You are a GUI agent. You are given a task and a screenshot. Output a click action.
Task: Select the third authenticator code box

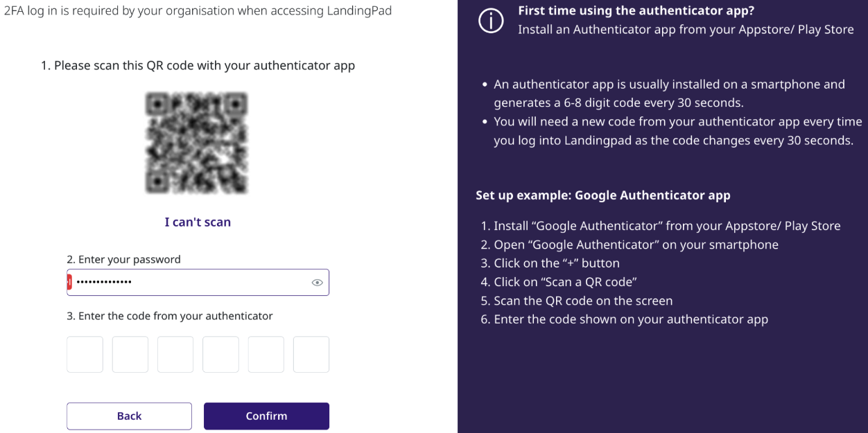175,355
